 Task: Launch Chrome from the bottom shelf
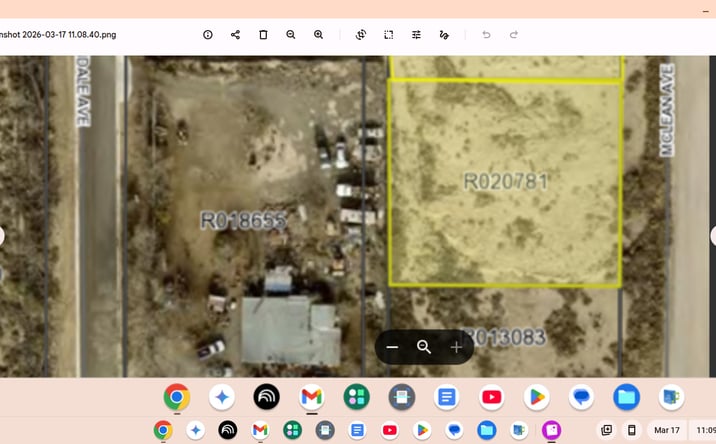[163, 430]
